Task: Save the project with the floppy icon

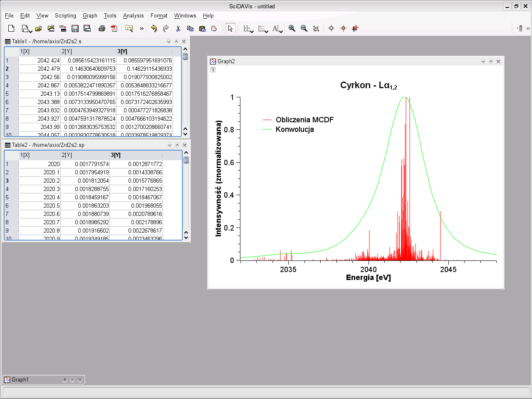Action: (x=75, y=28)
